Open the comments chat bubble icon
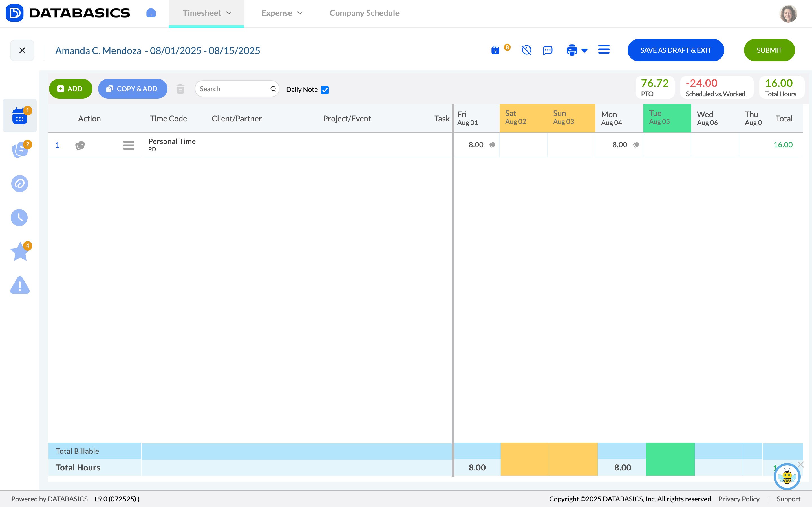 [x=548, y=50]
